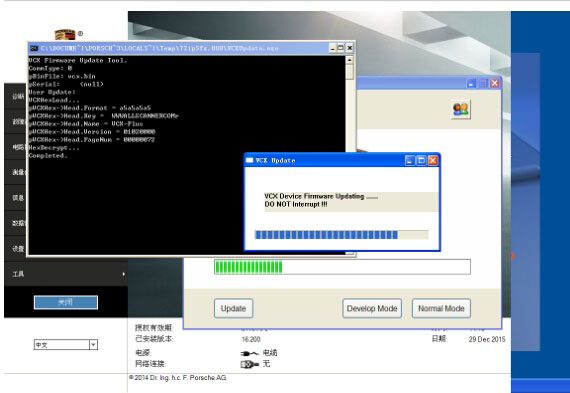Click the Normal Mode button
Image resolution: width=570 pixels, height=393 pixels.
click(x=441, y=308)
